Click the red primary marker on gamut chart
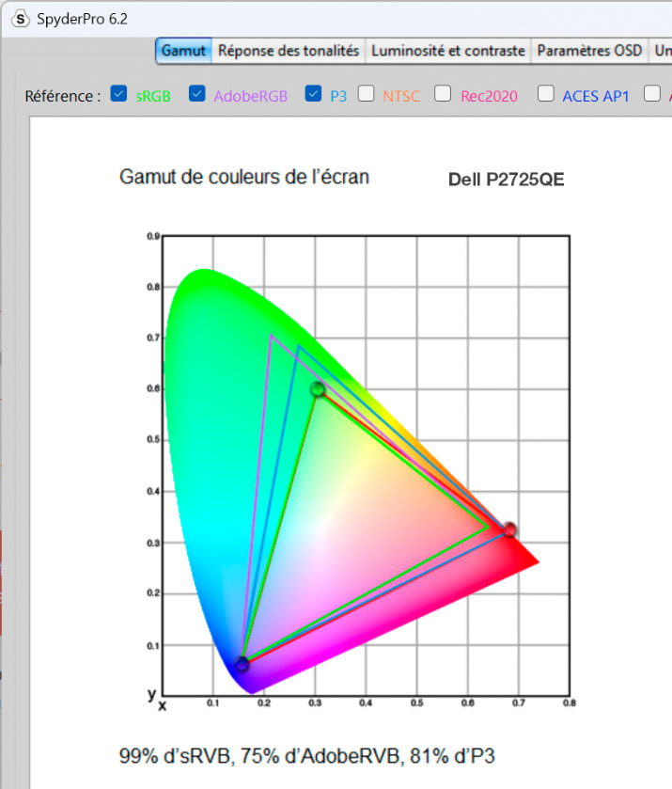672x789 pixels. tap(509, 530)
